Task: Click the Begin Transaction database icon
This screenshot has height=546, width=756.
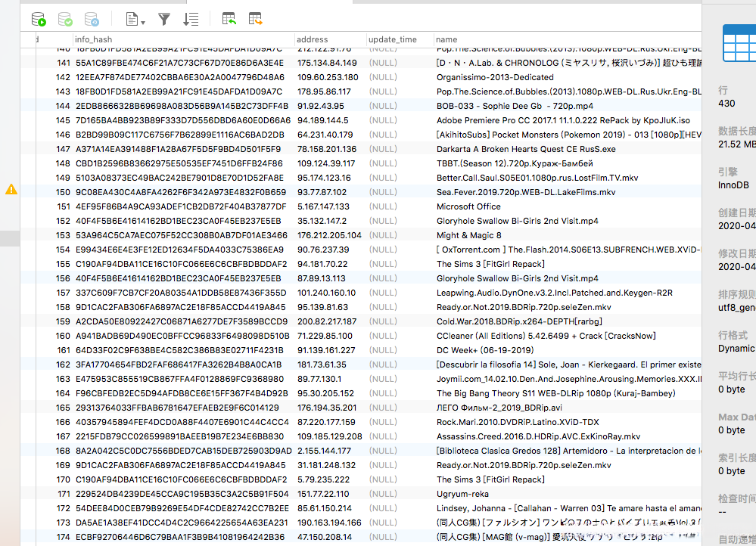Action: (39, 19)
